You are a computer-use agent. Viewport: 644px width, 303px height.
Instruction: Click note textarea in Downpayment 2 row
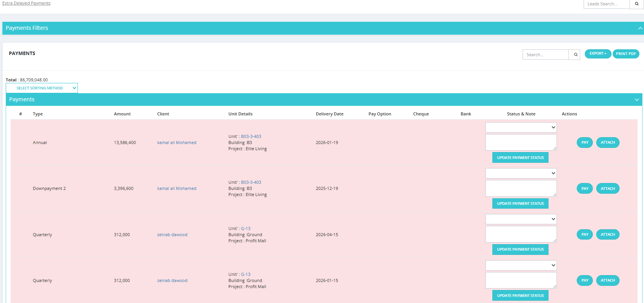coord(521,188)
